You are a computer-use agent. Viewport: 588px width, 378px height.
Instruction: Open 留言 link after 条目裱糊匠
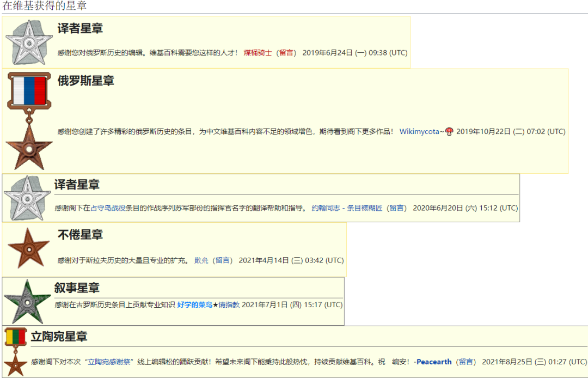(x=397, y=208)
